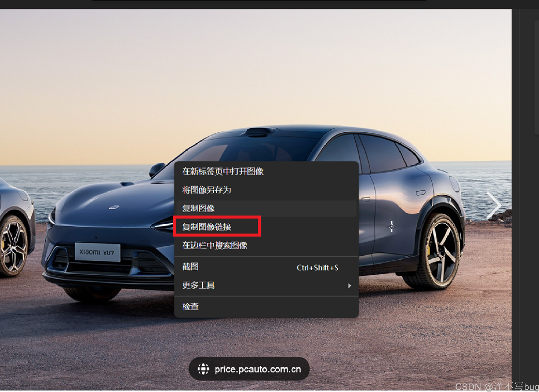Screen dimensions: 539x392
Task: Expand the '更多工具' submenu
Action: [266, 285]
